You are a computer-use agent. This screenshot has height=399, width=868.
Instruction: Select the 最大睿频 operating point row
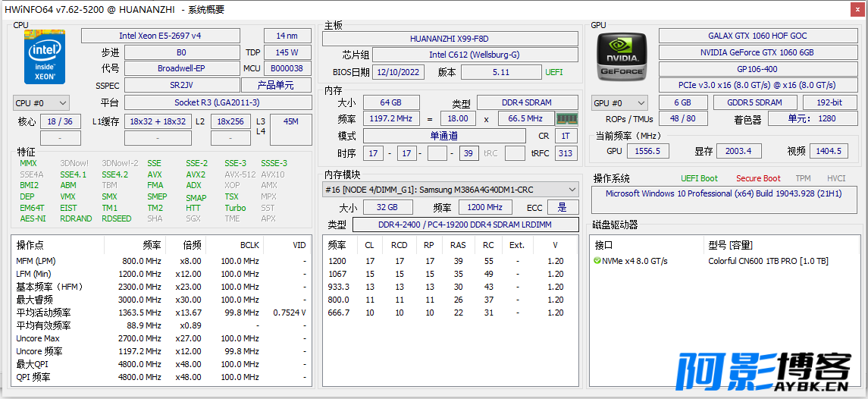(x=161, y=300)
